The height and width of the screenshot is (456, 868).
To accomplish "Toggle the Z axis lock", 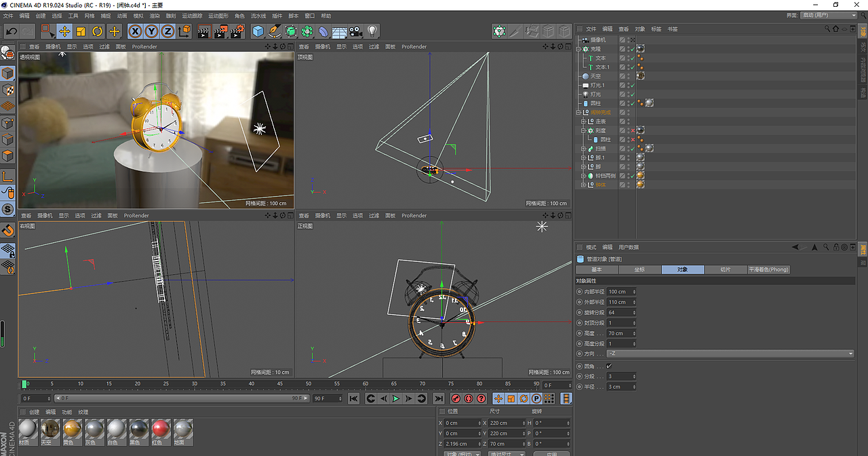I will click(x=167, y=31).
